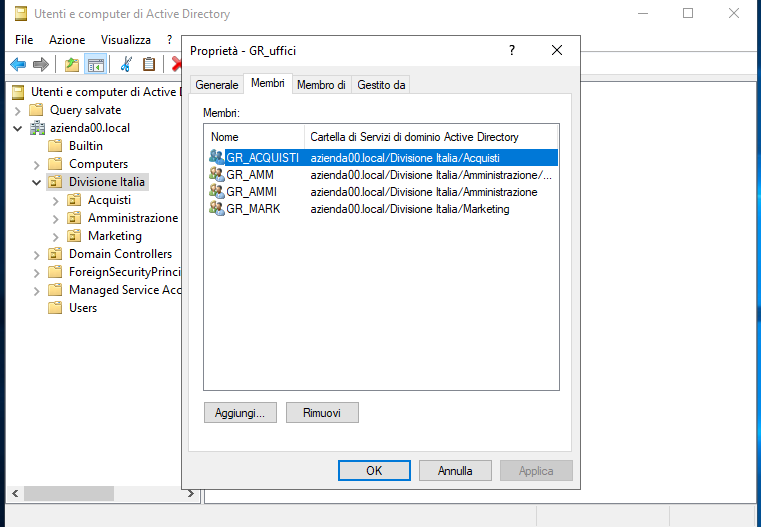Click the GR_ACQUISTI group icon
The width and height of the screenshot is (761, 527).
(x=216, y=157)
